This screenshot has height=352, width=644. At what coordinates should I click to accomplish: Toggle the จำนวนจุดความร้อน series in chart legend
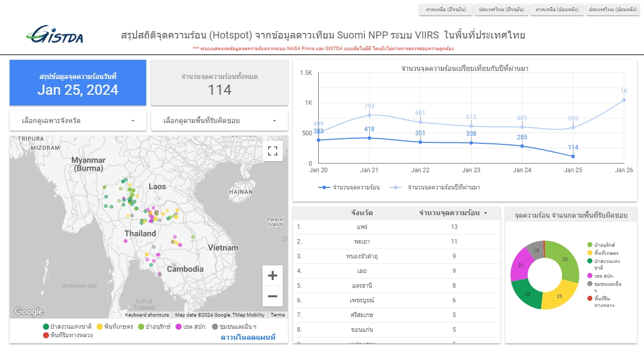(349, 187)
